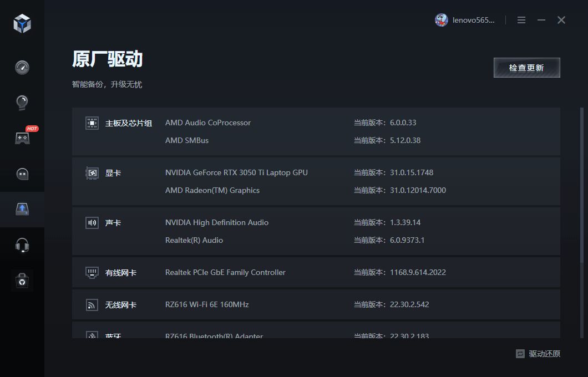Click the 主板及芯片组 category label
Viewport: 588px width, 377px height.
(x=128, y=123)
